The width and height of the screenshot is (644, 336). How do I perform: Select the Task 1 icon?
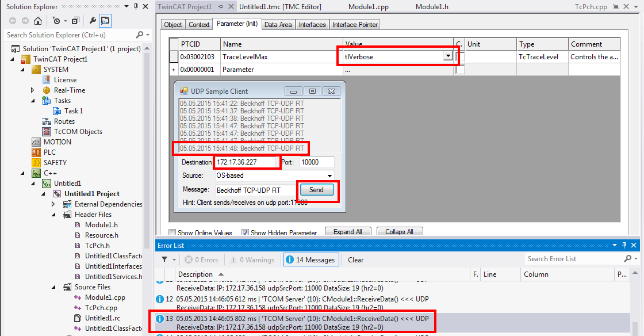click(57, 111)
